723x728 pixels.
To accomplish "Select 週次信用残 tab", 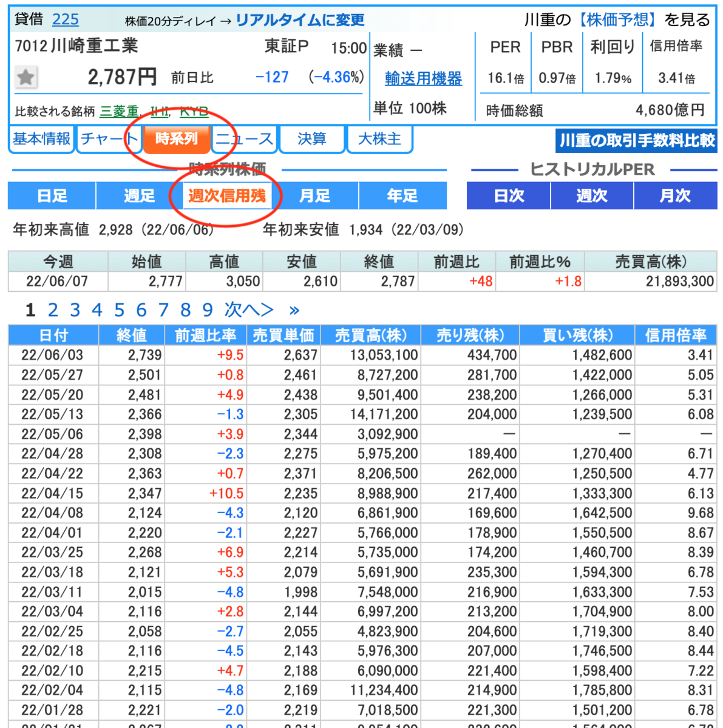I will tap(227, 196).
